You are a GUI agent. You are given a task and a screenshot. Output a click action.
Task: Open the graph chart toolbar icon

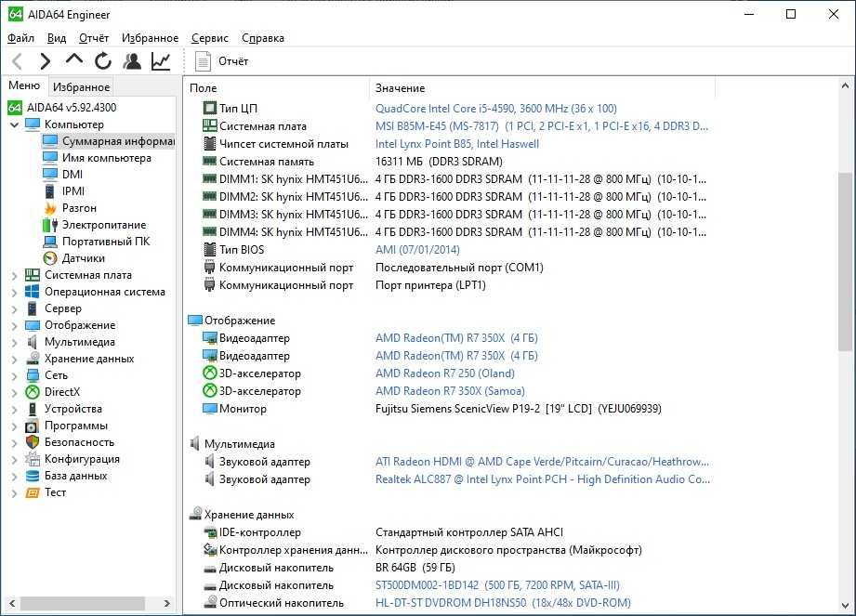[161, 61]
